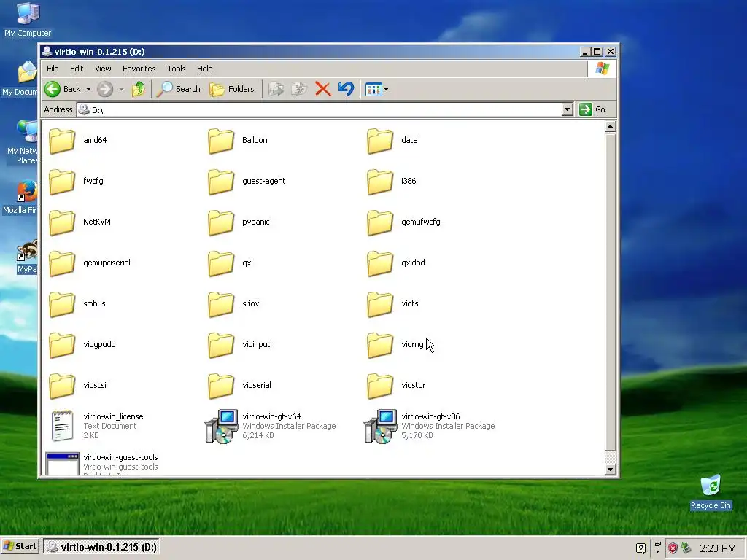Screen dimensions: 747x560
Task: Click the red Delete icon
Action: (x=322, y=89)
